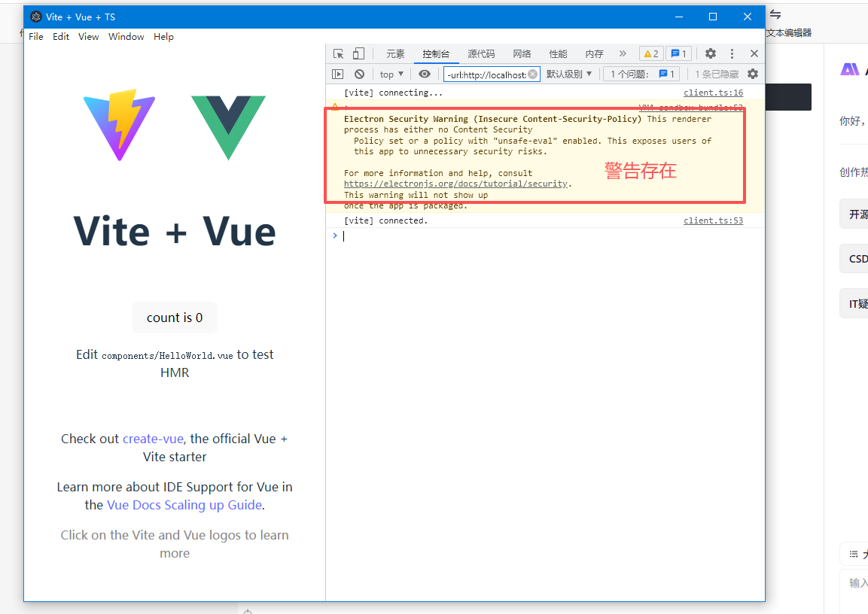Open the 性能 (Performance) tab
Image resolution: width=868 pixels, height=614 pixels.
click(558, 53)
